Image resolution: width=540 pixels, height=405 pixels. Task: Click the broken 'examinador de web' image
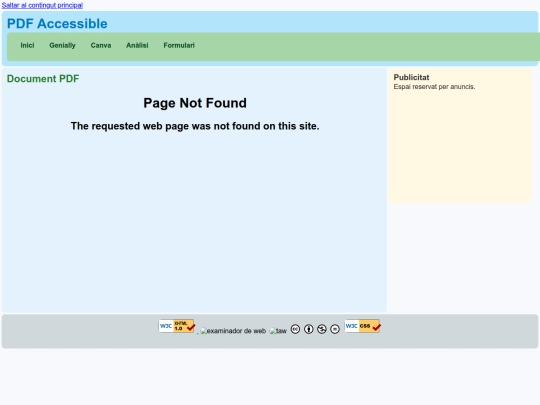[x=233, y=331]
